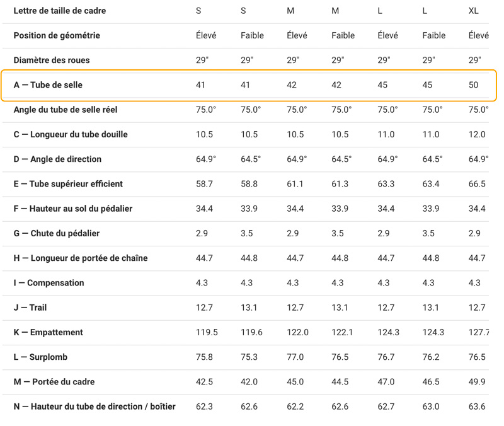Select the "K — Empattement" row label

pos(48,332)
